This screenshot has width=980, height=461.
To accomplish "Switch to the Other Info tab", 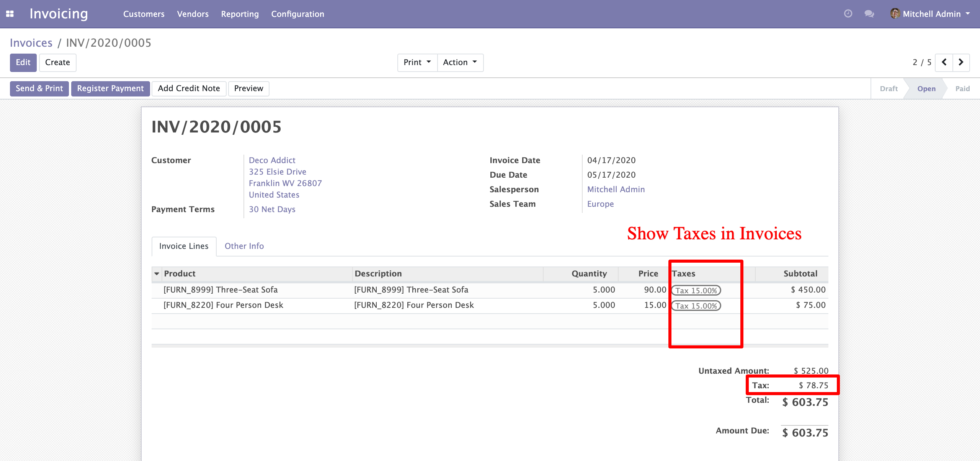I will pyautogui.click(x=244, y=246).
